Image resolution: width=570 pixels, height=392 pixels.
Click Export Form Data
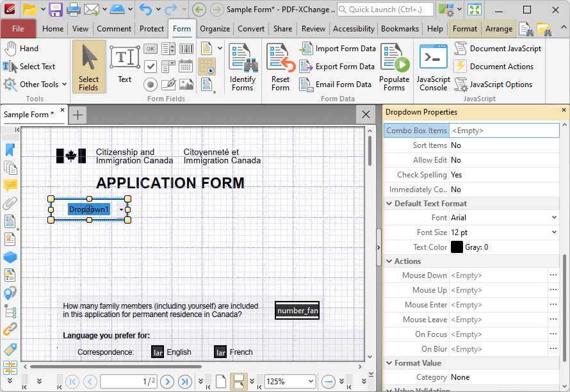click(x=337, y=67)
